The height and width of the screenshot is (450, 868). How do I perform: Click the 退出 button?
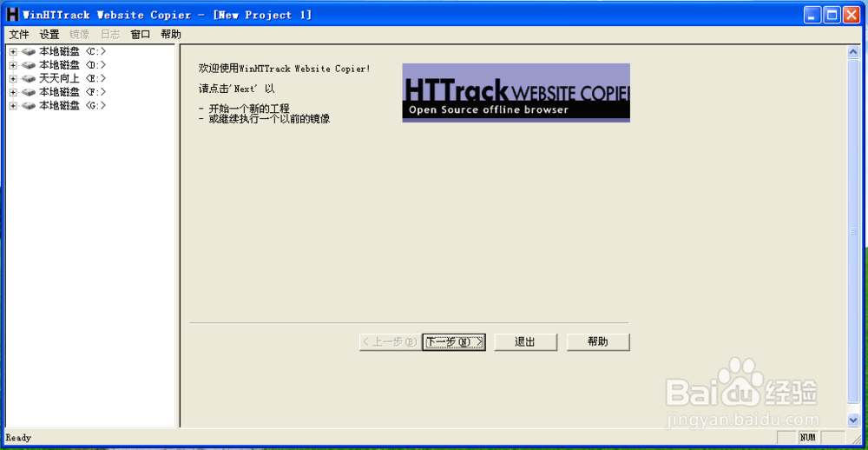tap(525, 342)
